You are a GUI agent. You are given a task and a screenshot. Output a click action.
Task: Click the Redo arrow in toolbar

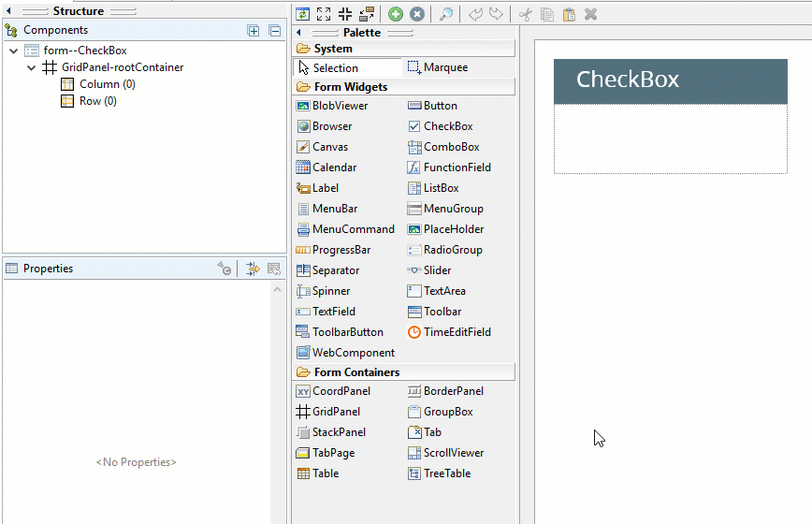(496, 14)
